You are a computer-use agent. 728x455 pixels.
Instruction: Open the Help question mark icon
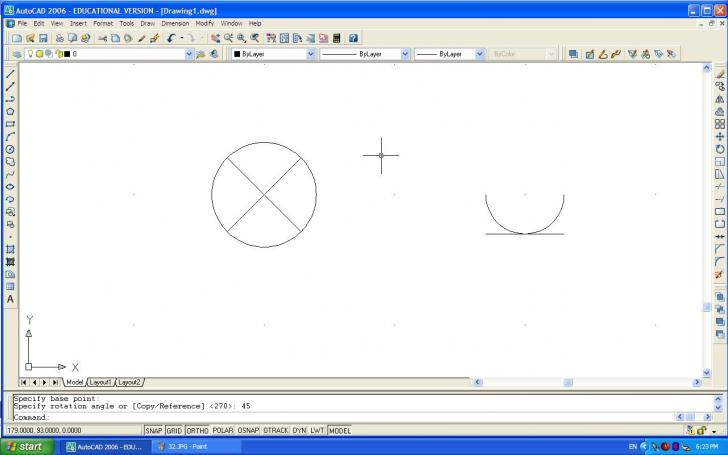(x=353, y=38)
